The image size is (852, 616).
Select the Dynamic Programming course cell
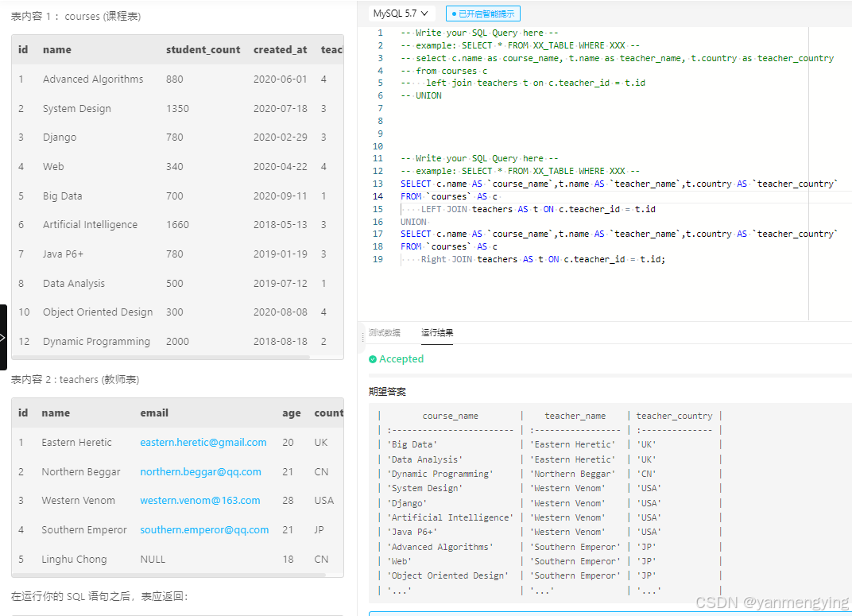pyautogui.click(x=96, y=342)
